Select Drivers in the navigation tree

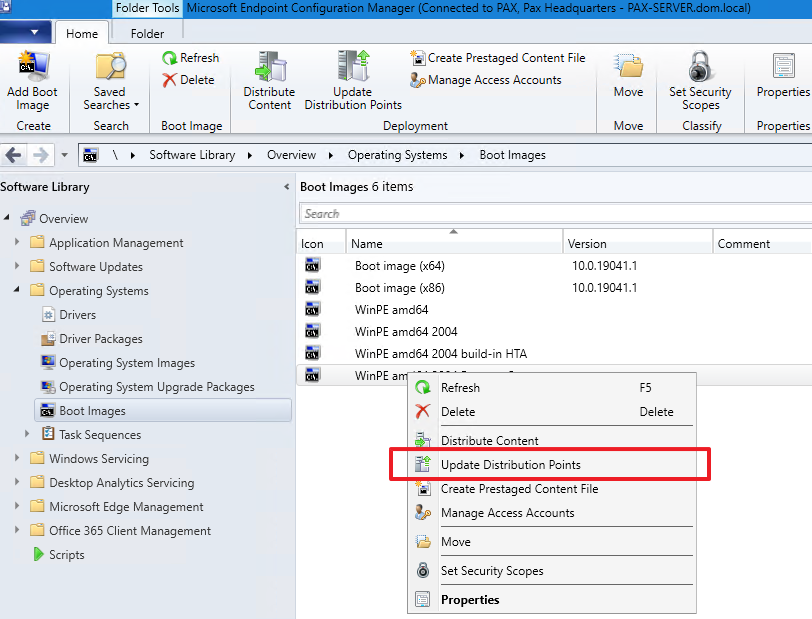pos(77,315)
